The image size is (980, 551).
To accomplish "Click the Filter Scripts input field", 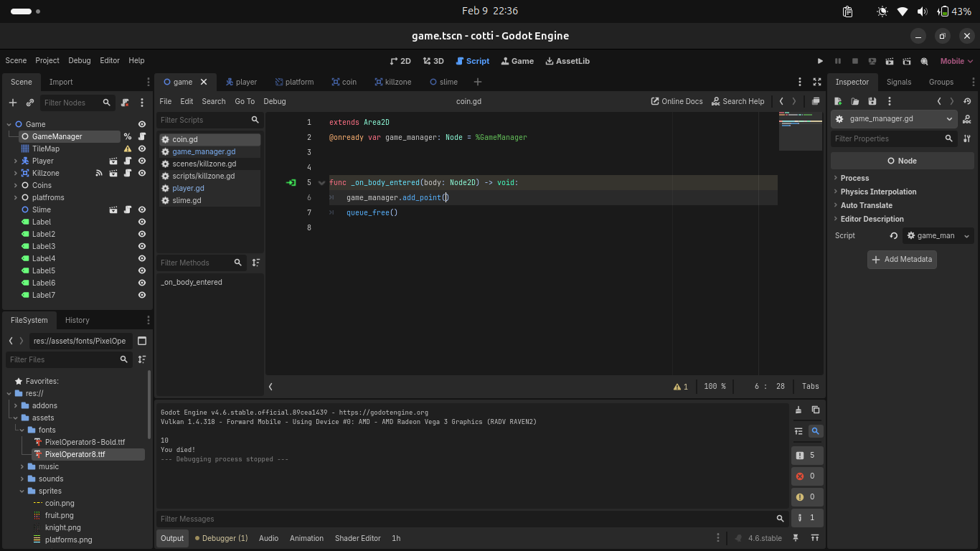I will point(203,120).
